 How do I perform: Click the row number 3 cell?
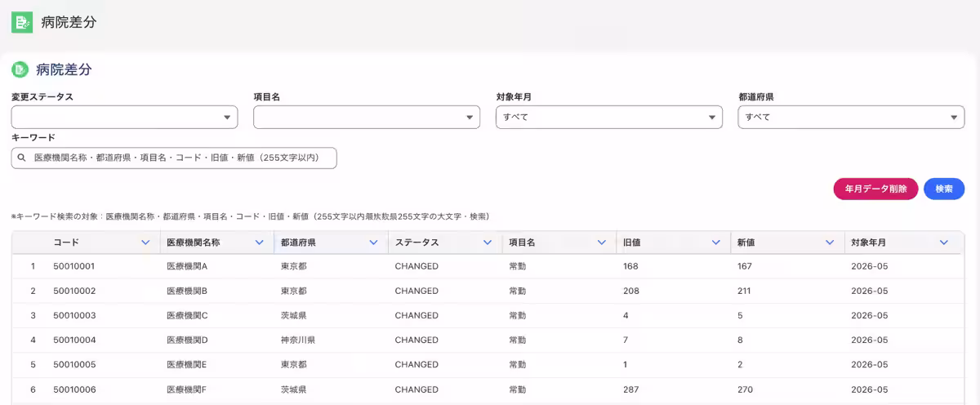[33, 315]
